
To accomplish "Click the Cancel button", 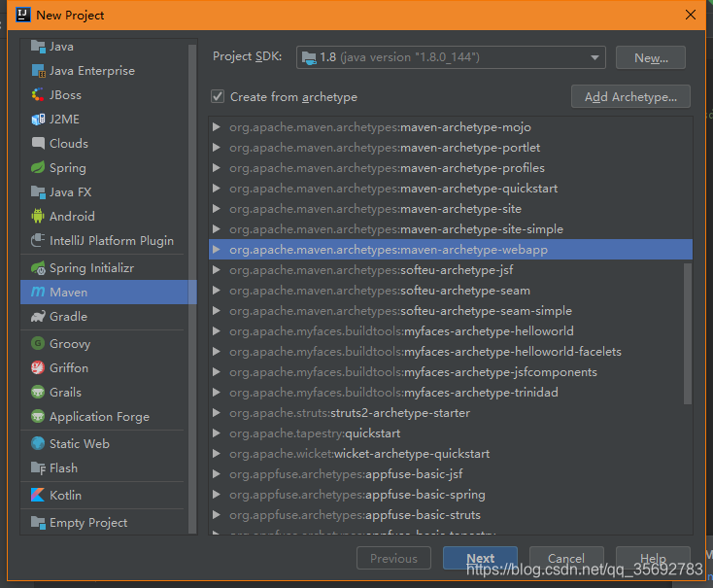I will (x=566, y=558).
